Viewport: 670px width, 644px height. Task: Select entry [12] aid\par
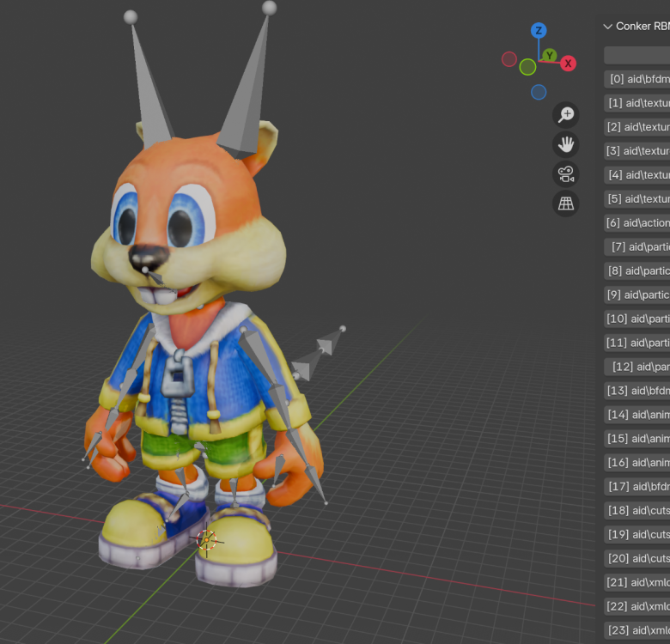click(636, 367)
